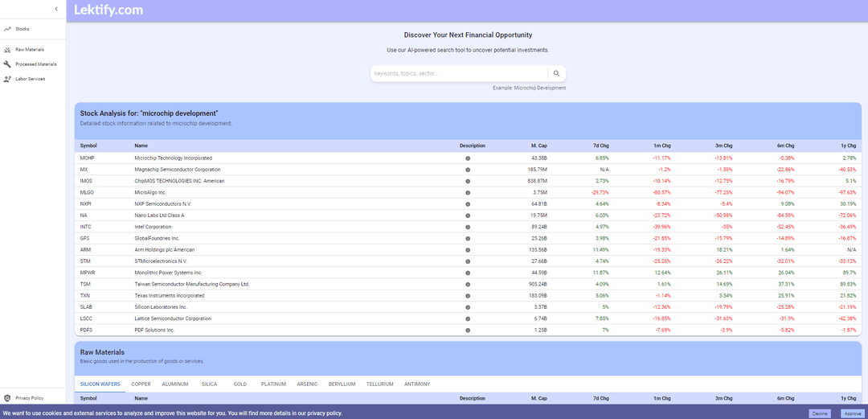Show description info for Magnachip Semiconductor
868x419 pixels.
coord(468,170)
